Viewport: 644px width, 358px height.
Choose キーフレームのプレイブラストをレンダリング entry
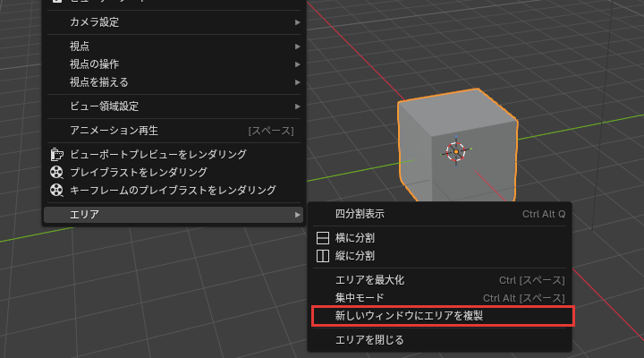click(x=174, y=191)
